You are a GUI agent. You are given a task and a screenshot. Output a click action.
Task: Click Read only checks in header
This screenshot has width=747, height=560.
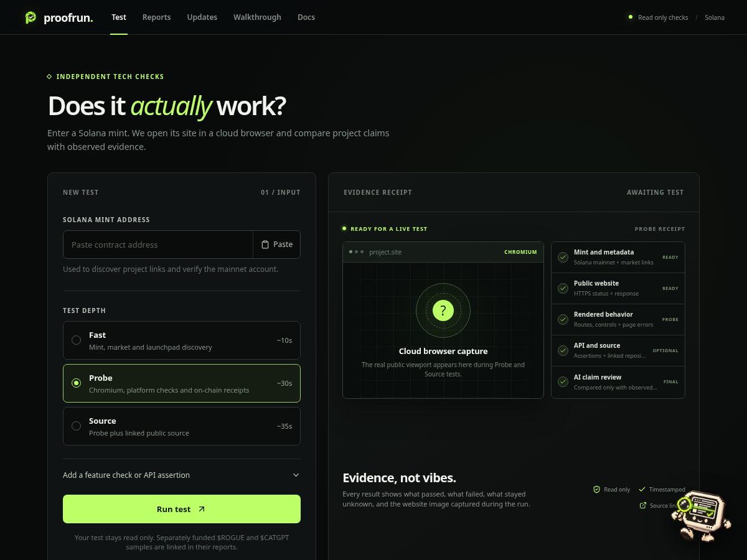click(x=663, y=17)
